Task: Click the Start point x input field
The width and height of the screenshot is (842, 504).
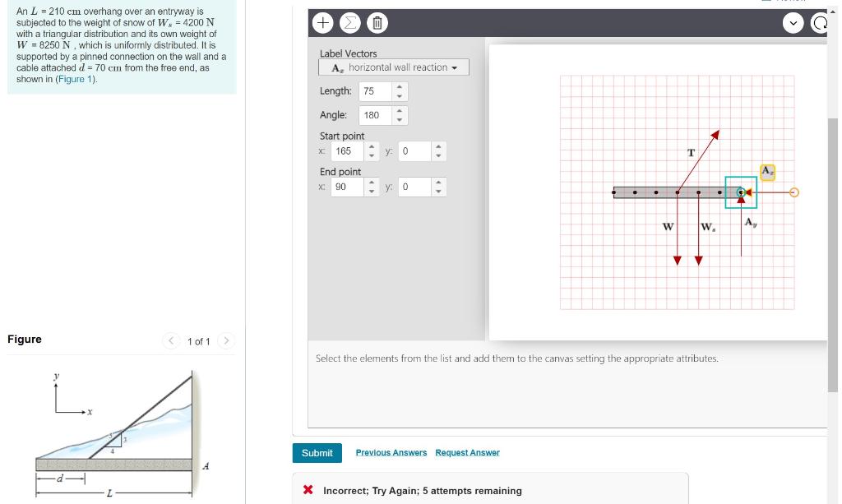Action: (x=349, y=151)
